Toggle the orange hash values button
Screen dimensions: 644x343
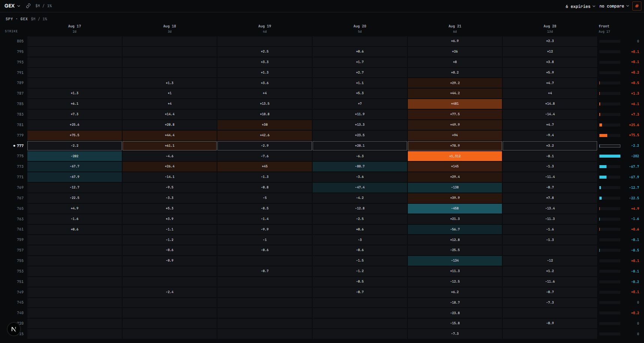637,6
